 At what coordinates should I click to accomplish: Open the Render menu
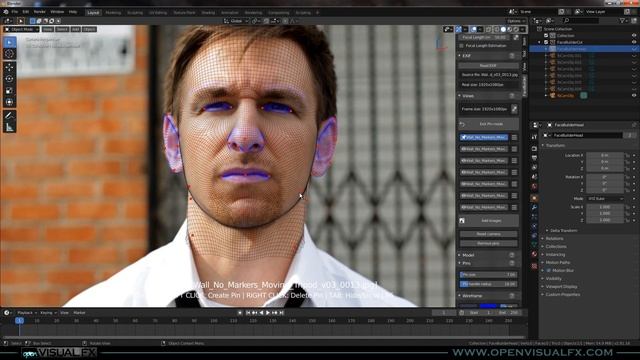(40, 12)
